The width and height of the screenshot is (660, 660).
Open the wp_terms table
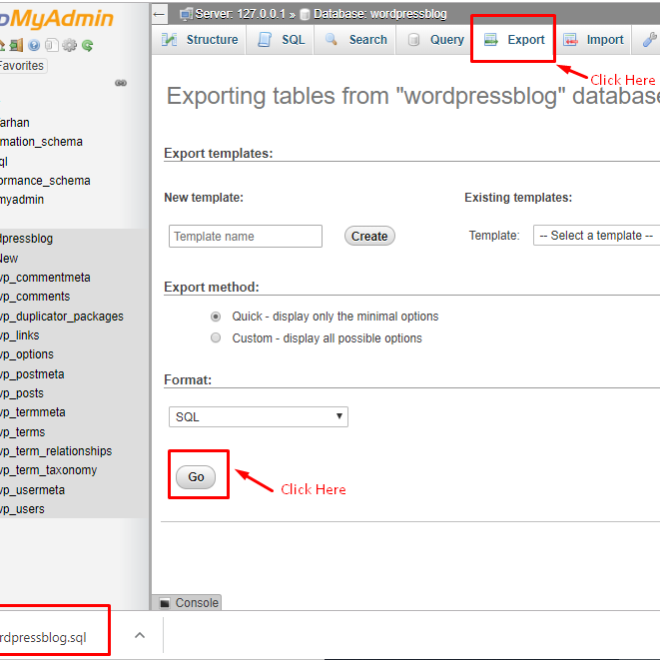[23, 432]
